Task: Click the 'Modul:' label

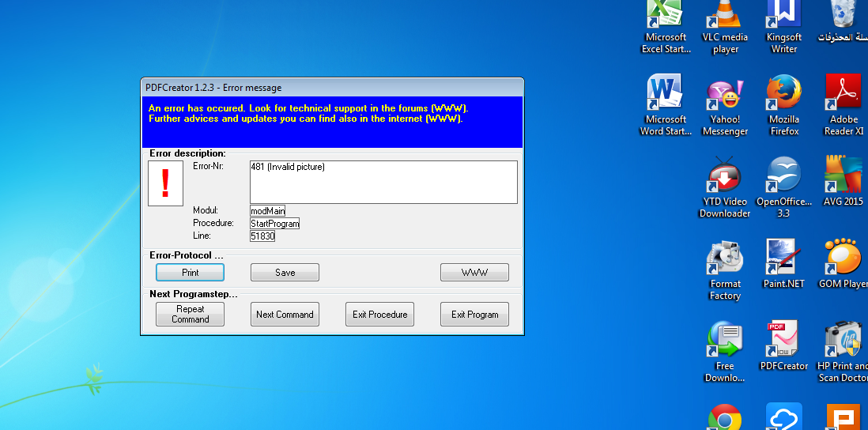Action: (x=206, y=210)
